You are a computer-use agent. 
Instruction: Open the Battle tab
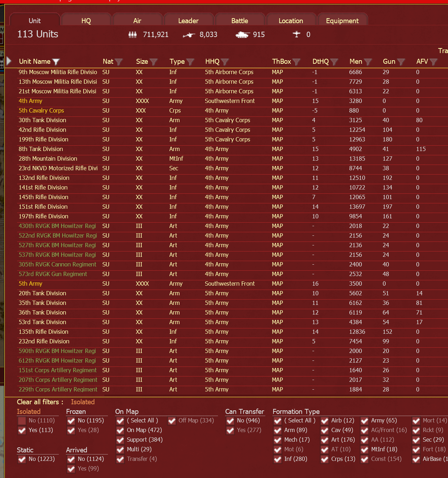click(240, 20)
